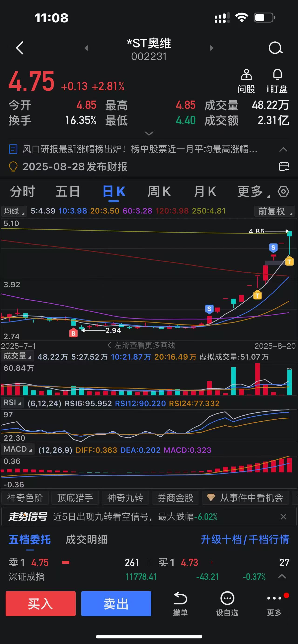Open the news document icon headline
Screen dimensions: 298x644
coord(13,149)
